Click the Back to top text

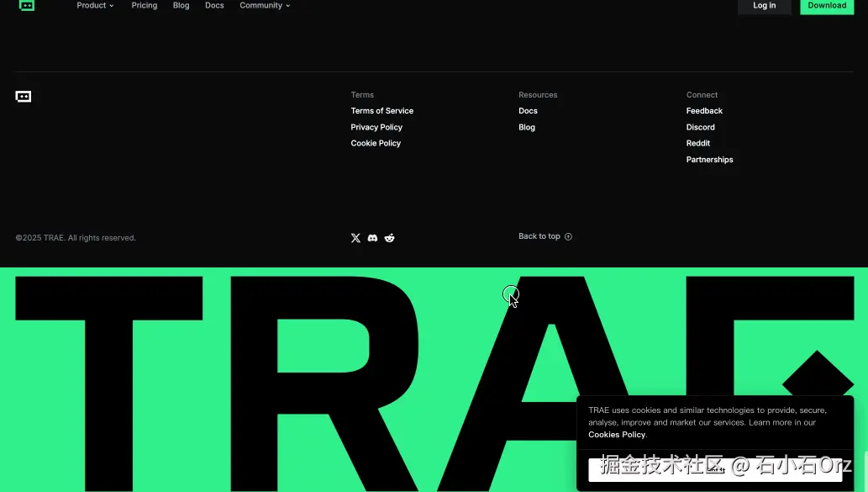coord(539,236)
